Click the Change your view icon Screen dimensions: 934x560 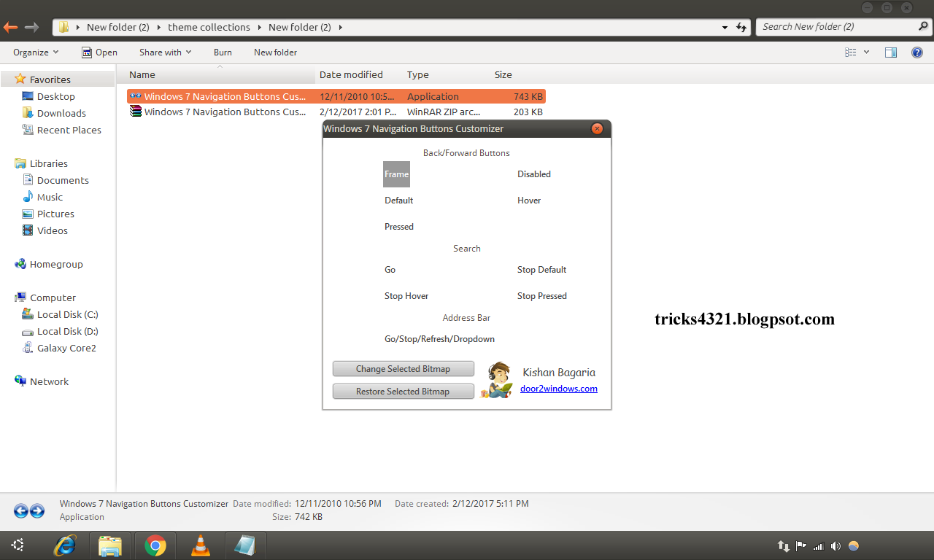(x=850, y=52)
